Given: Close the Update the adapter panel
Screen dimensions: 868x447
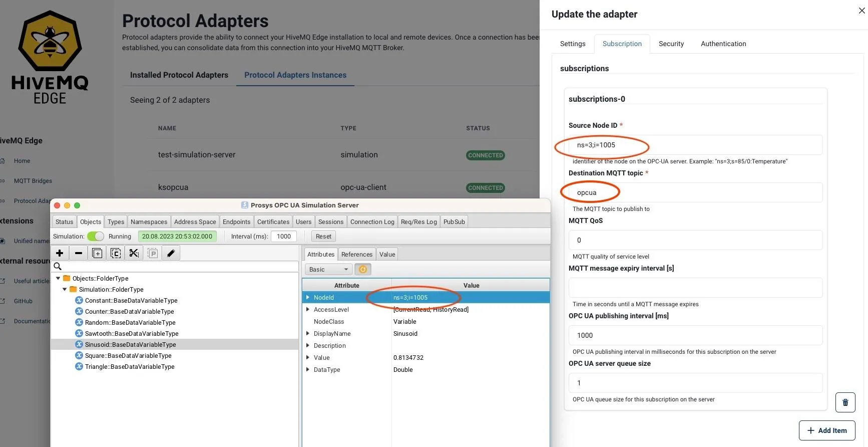Looking at the screenshot, I should tap(861, 11).
